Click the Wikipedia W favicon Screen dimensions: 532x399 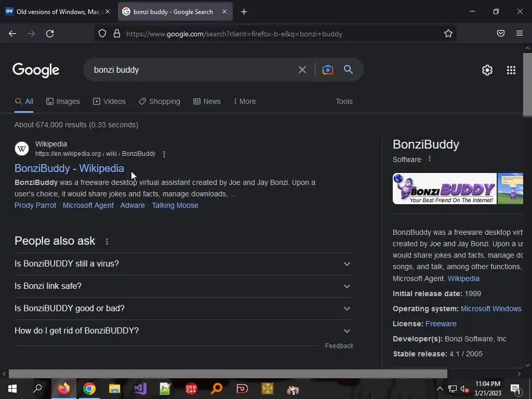pos(22,149)
